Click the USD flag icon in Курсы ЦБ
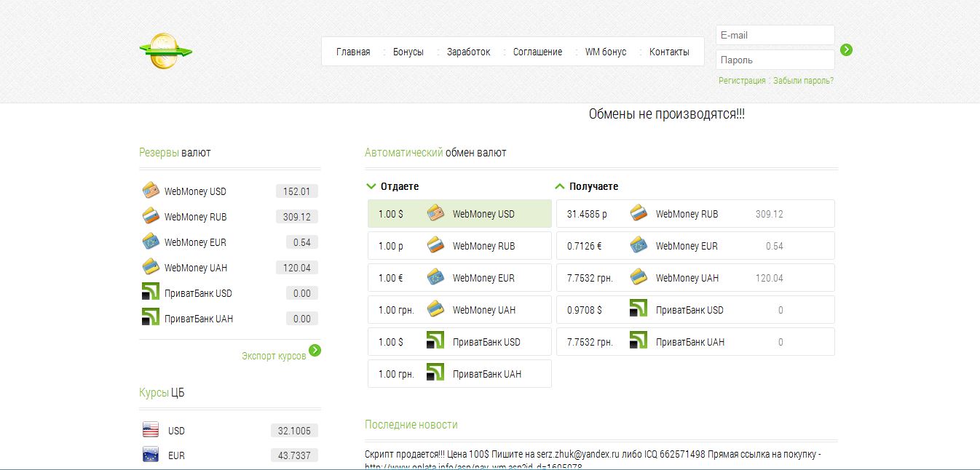The width and height of the screenshot is (980, 470). pyautogui.click(x=151, y=430)
